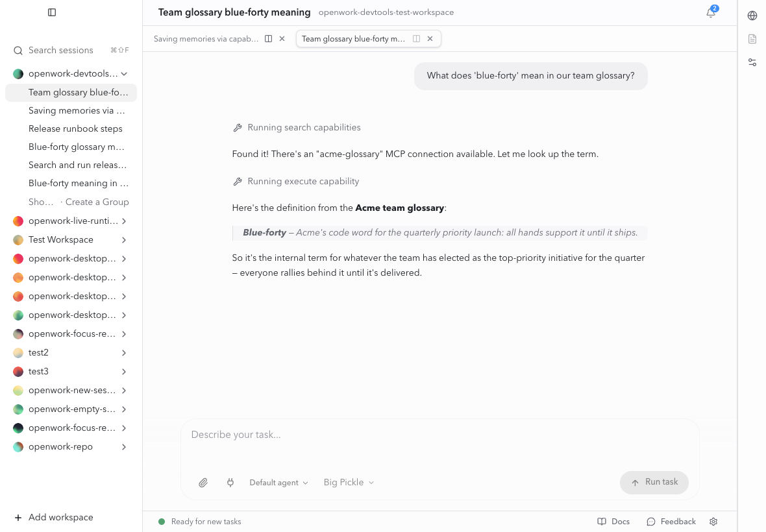Expand the test3 workspace chevron
766x532 pixels.
click(124, 372)
